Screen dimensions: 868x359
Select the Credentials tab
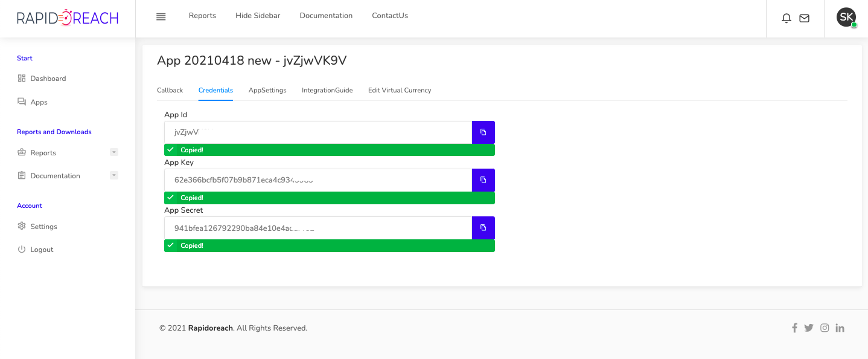point(215,90)
